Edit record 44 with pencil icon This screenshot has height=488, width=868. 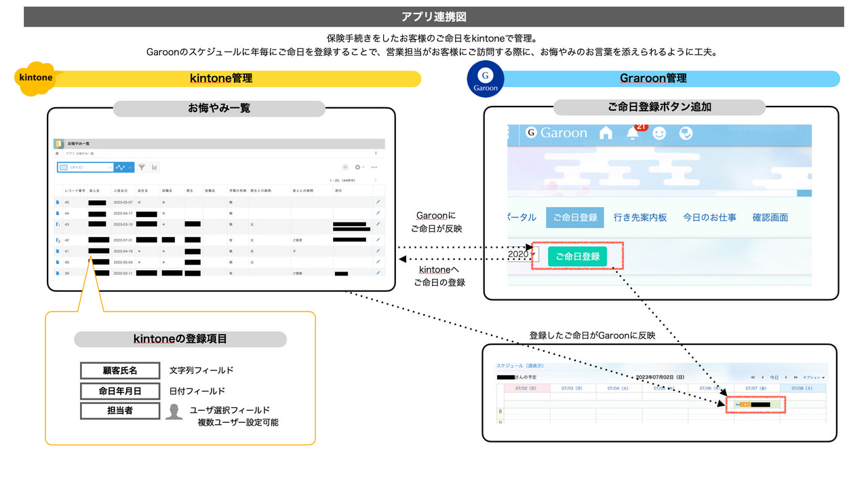pos(378,212)
